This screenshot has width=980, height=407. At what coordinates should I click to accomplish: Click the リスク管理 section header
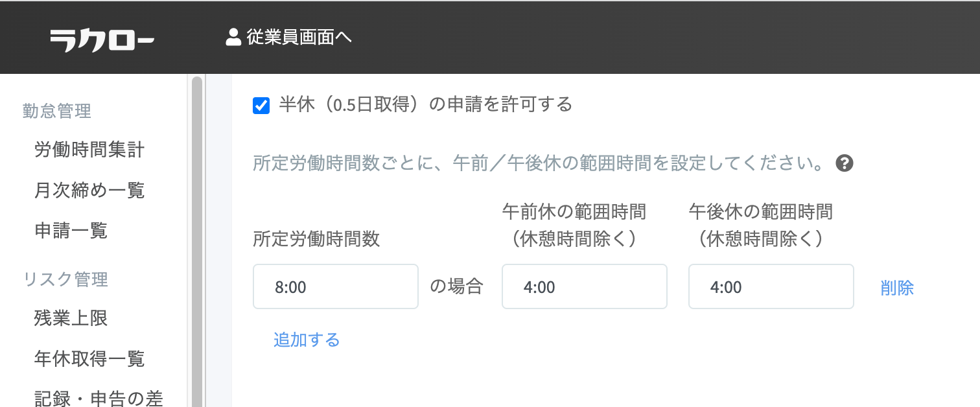(x=65, y=279)
